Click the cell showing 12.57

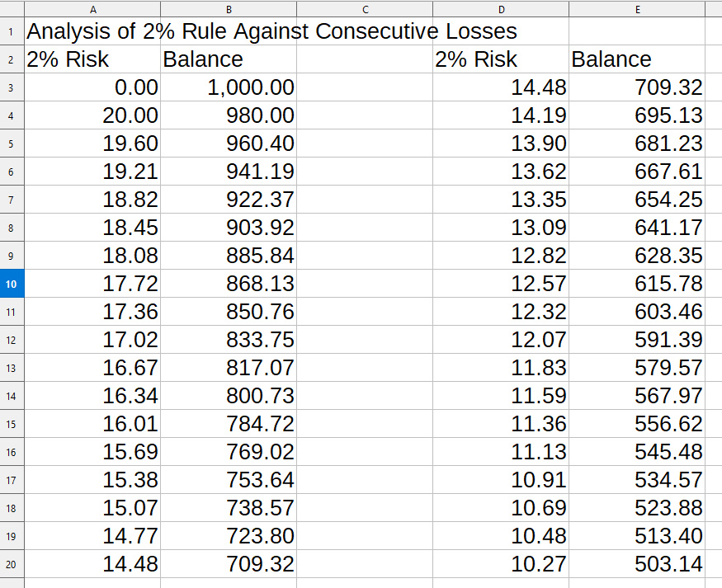tap(500, 284)
